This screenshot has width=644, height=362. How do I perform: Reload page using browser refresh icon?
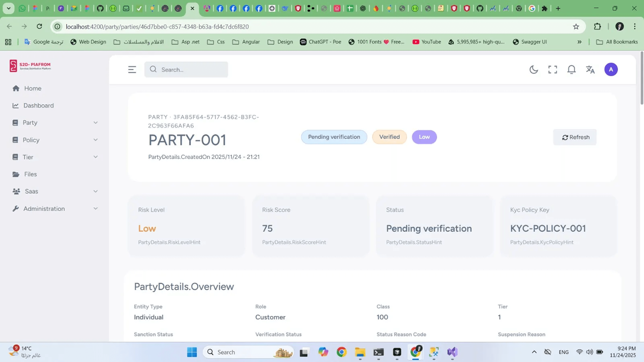tap(39, 27)
